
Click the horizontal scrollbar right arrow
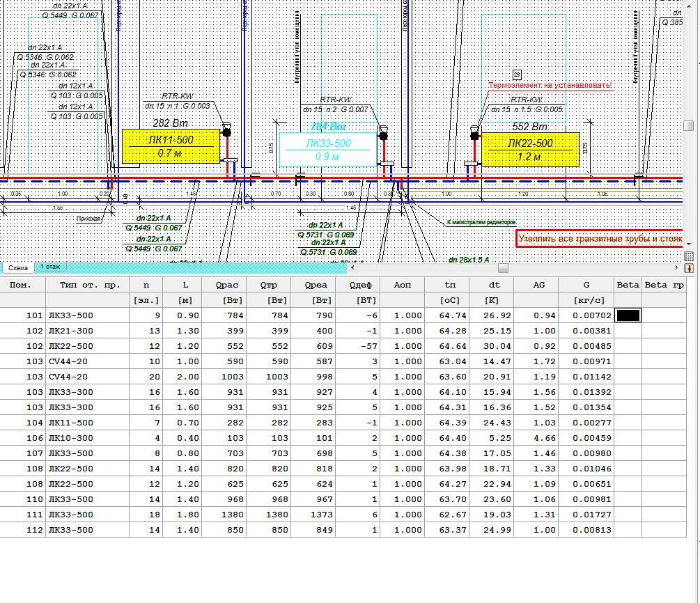point(678,267)
